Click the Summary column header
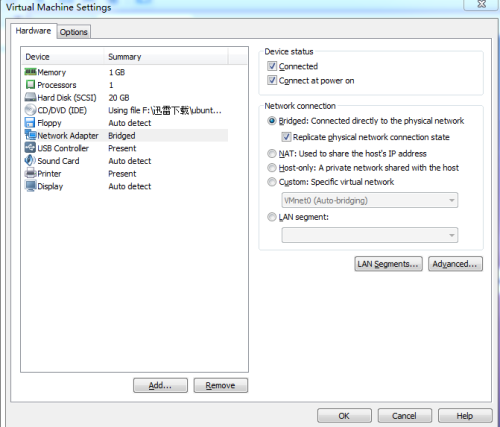Screen dimensions: 500x427 point(166,57)
